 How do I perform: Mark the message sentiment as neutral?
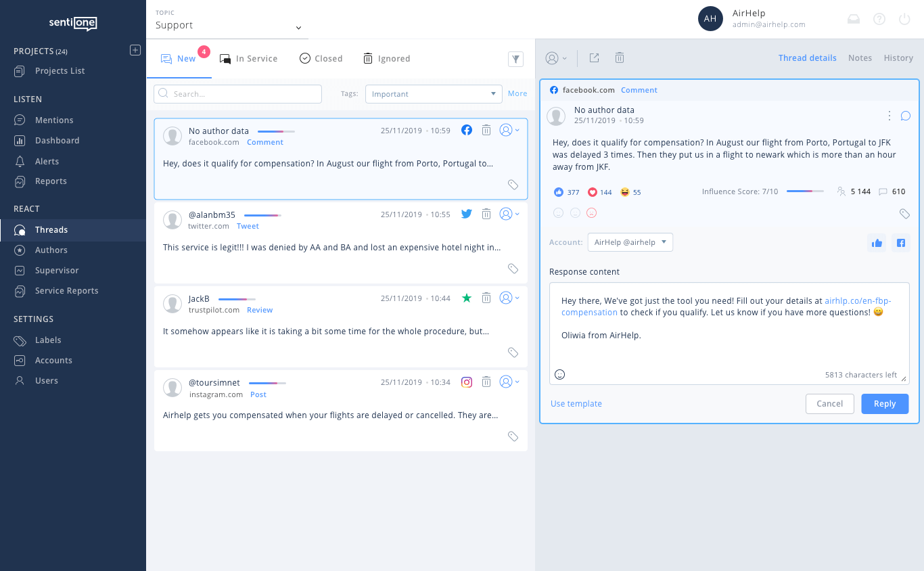click(x=575, y=212)
